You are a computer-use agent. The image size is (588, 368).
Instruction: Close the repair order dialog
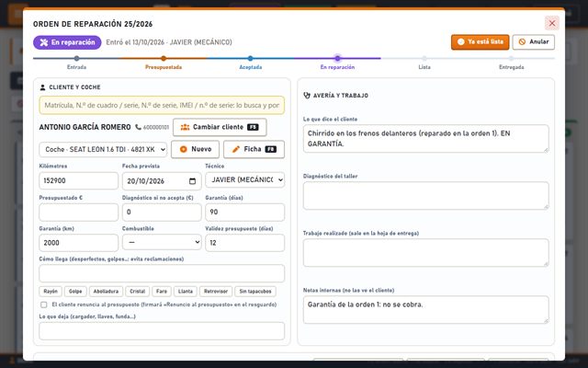tap(551, 23)
